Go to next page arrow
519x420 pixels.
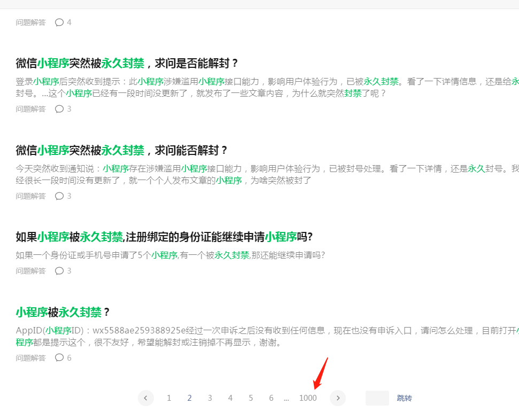click(x=338, y=398)
